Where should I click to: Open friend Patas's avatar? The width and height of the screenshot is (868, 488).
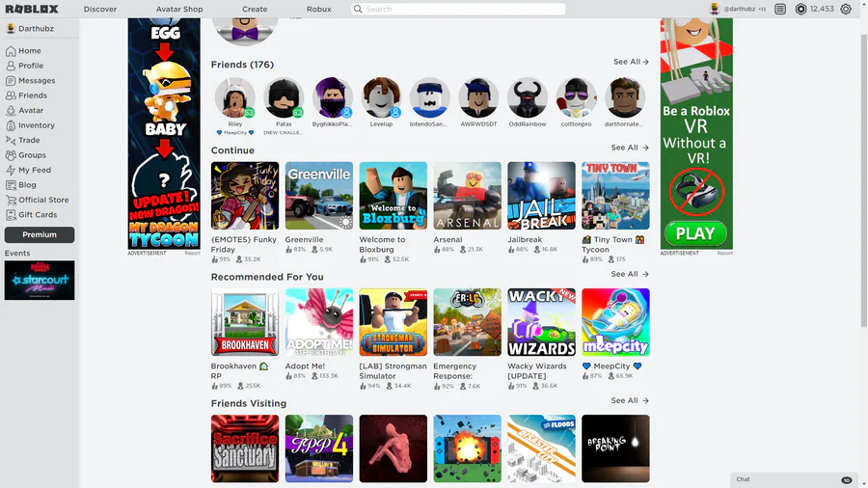point(284,98)
